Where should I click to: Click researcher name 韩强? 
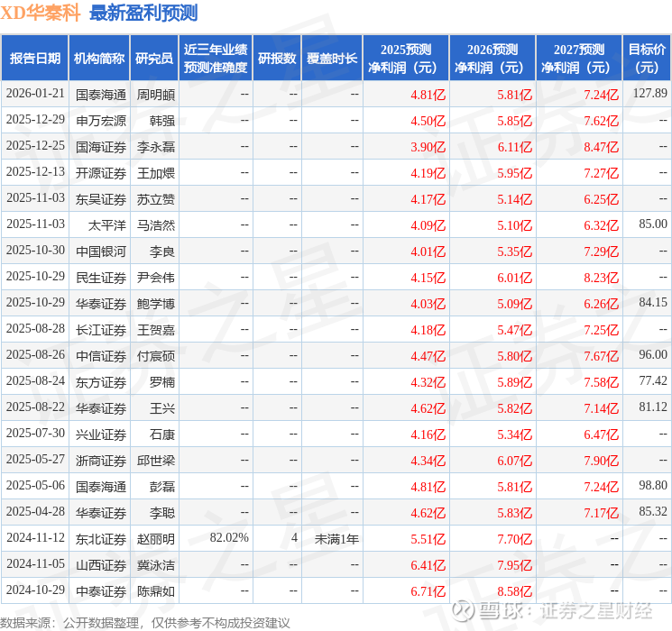click(x=162, y=121)
